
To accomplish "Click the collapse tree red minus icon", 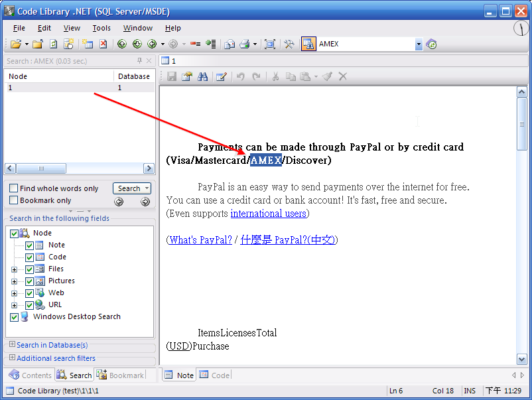I will 195,44.
